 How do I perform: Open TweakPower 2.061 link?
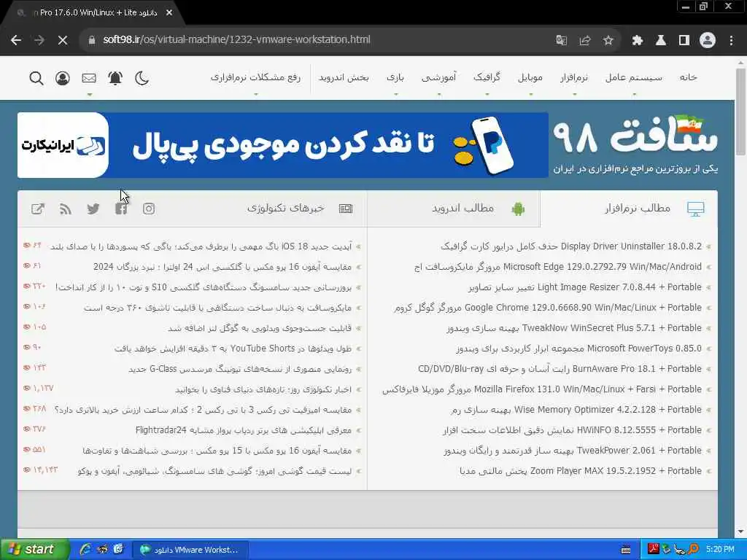[573, 451]
